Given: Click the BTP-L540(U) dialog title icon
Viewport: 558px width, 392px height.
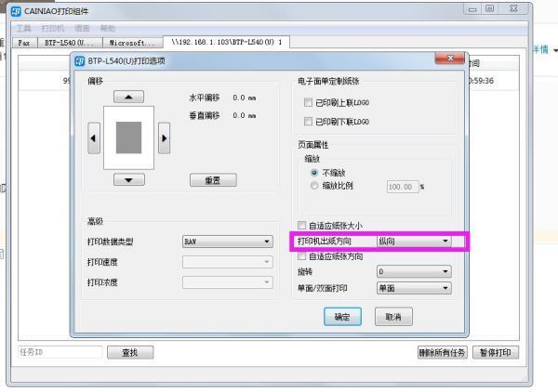Looking at the screenshot, I should click(x=80, y=61).
